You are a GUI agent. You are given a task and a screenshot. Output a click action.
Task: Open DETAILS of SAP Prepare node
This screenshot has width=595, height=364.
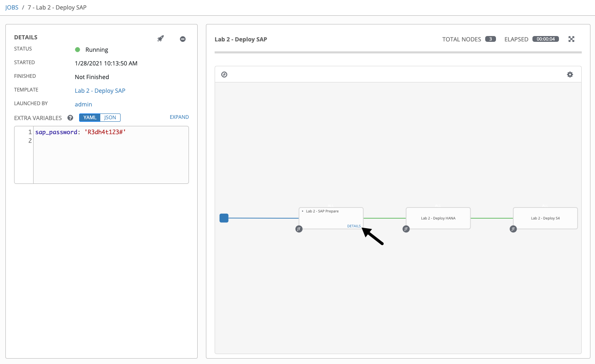pyautogui.click(x=354, y=226)
